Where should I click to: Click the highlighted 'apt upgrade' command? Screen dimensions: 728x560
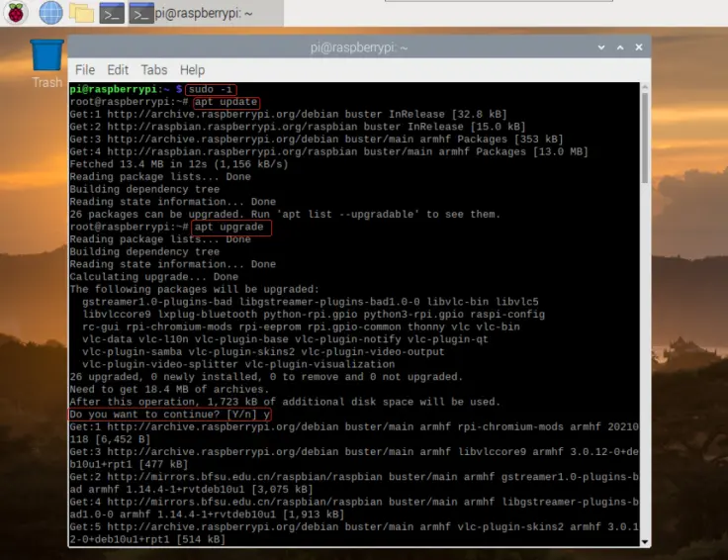click(x=230, y=227)
